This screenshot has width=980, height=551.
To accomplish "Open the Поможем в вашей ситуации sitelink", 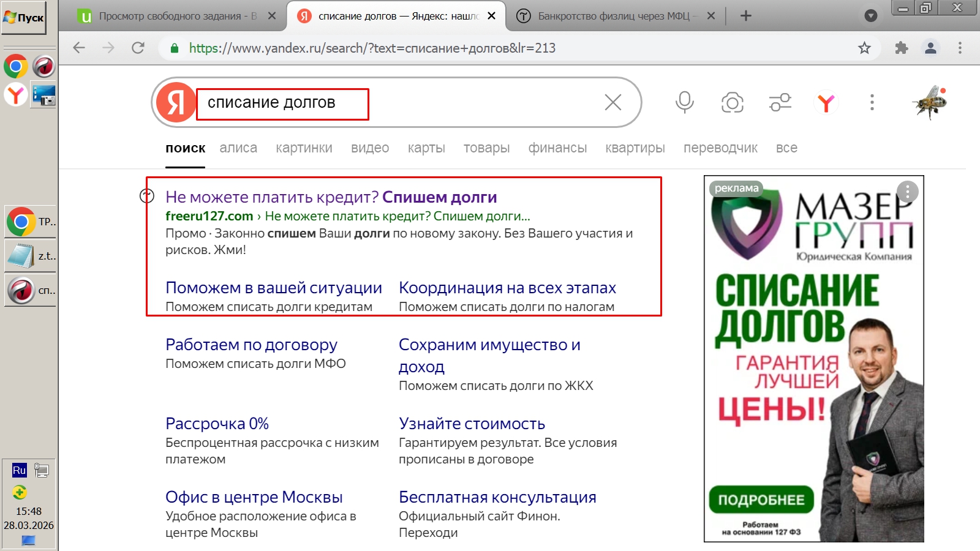I will [274, 288].
